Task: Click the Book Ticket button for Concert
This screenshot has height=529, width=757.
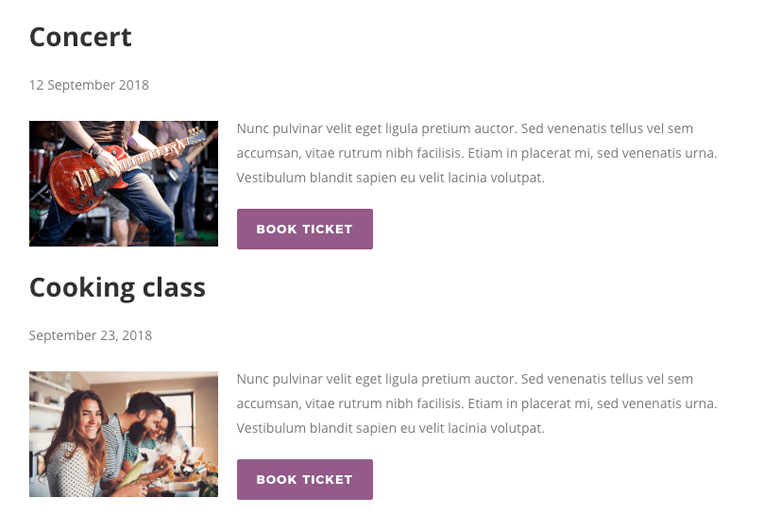Action: (304, 229)
